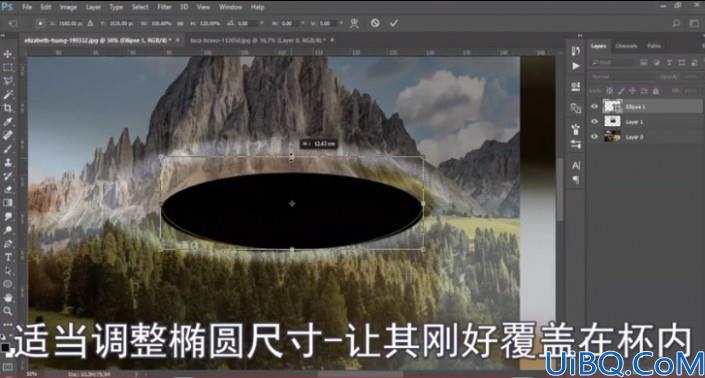705x378 pixels.
Task: Select the Layer 0 thumbnail
Action: click(612, 137)
